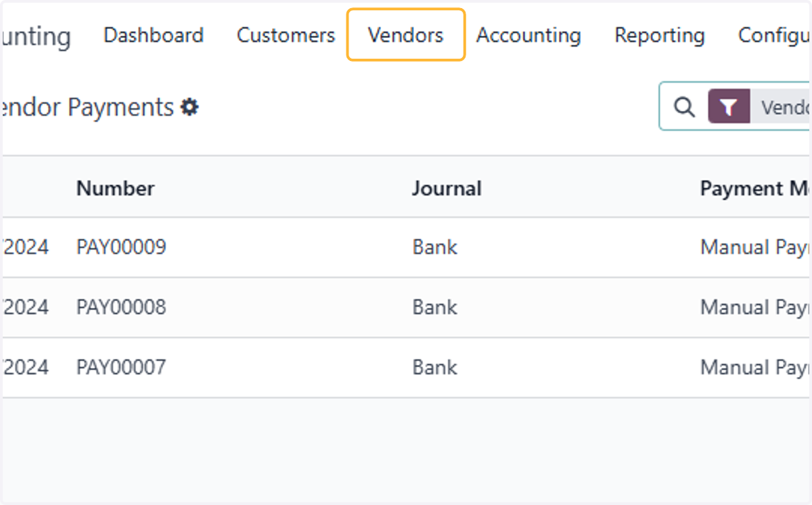Click Manual Payment cell in PAY00007 row
Image resolution: width=812 pixels, height=505 pixels.
[755, 368]
